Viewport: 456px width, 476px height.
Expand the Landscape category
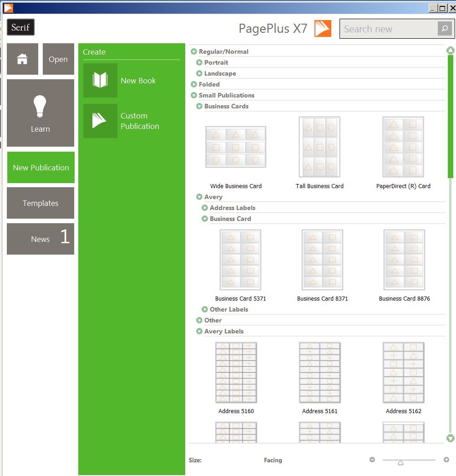click(x=199, y=73)
